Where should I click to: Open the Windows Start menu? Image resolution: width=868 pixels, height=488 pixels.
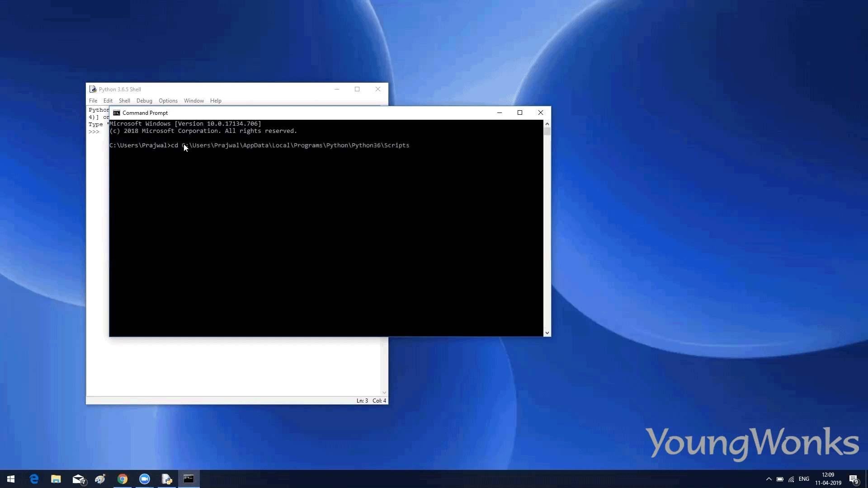tap(11, 479)
